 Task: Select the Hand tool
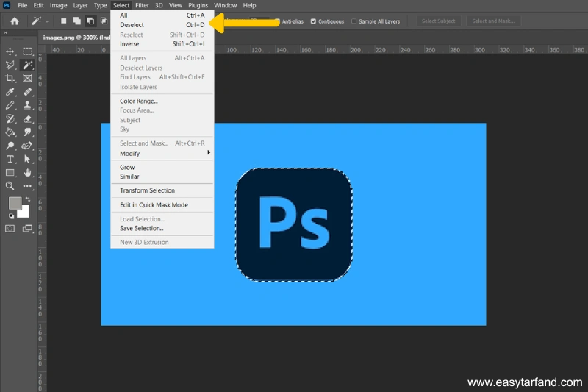[x=27, y=173]
